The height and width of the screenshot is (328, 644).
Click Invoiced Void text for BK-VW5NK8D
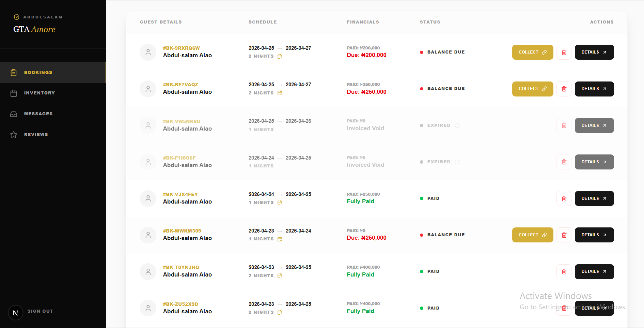365,129
